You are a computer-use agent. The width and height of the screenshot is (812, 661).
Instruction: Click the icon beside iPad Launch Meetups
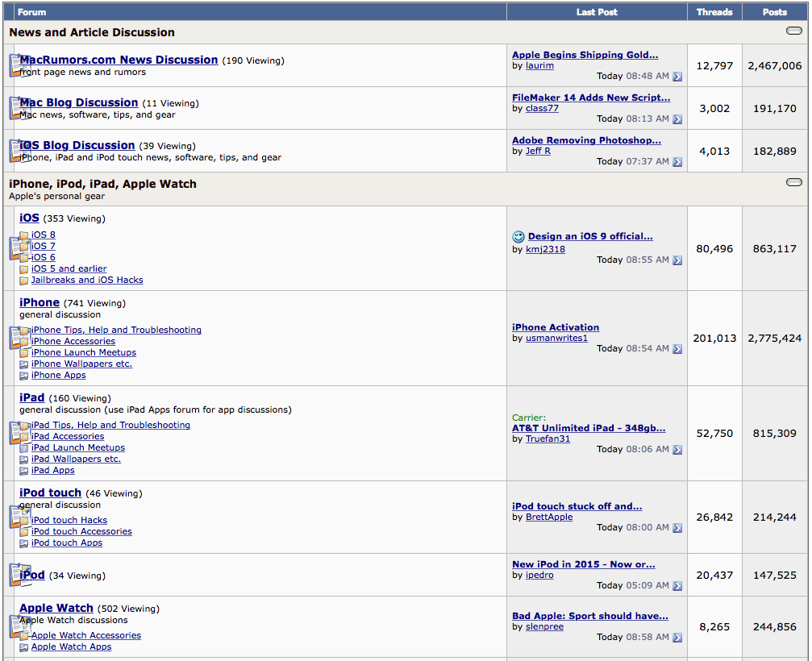tap(24, 448)
